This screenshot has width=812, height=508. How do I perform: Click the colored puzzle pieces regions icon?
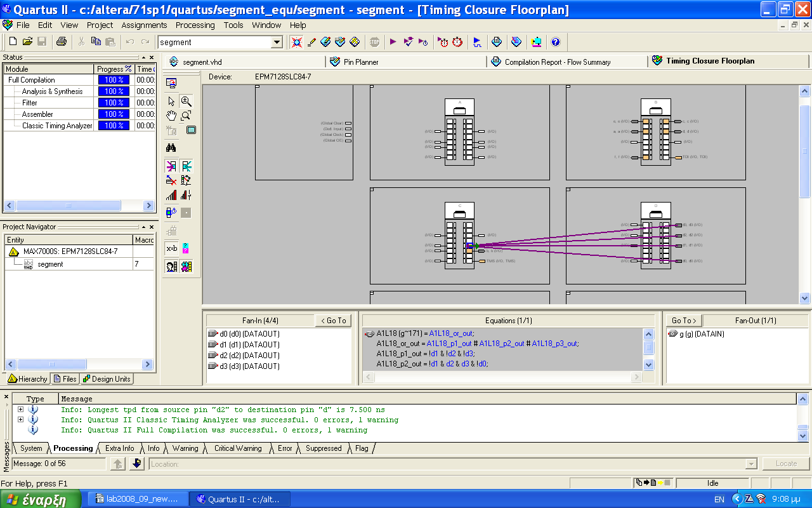(186, 267)
